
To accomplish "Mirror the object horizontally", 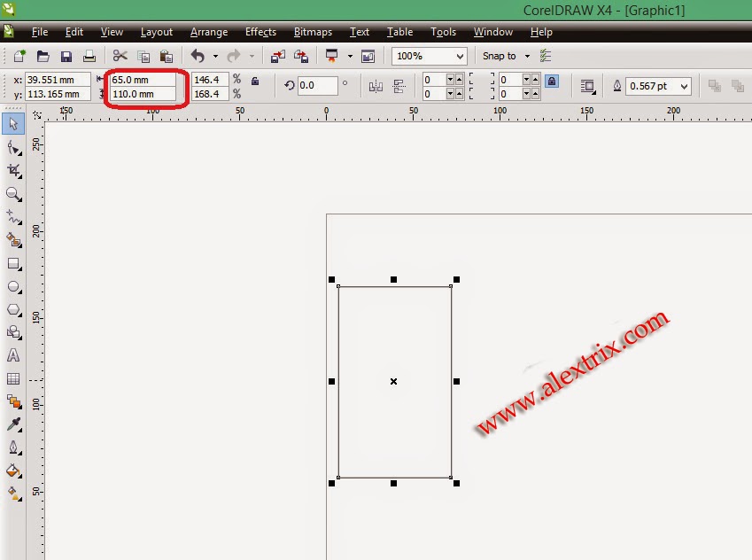I will (376, 86).
